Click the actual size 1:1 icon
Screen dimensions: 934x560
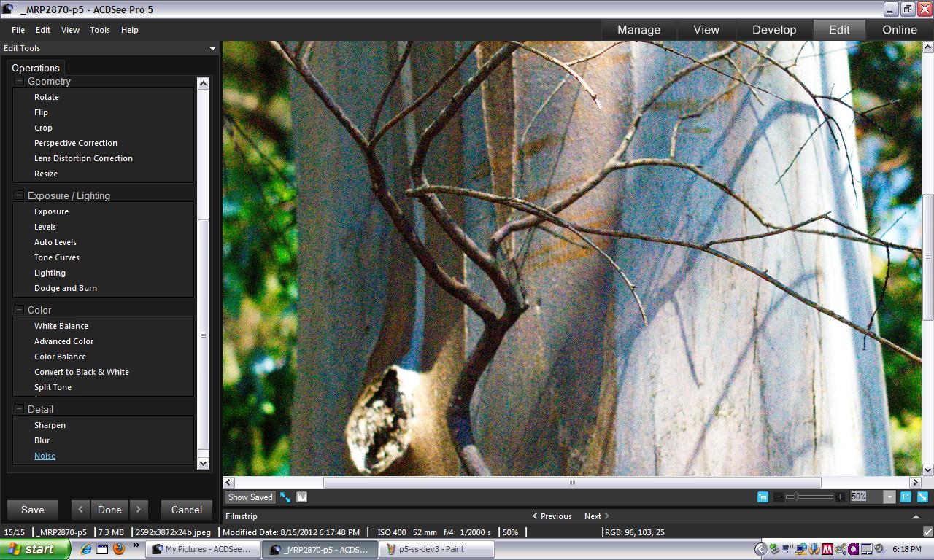pyautogui.click(x=906, y=497)
